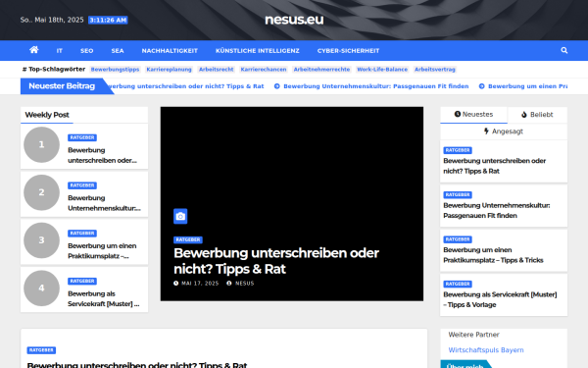The image size is (588, 368).
Task: Go to the home page icon
Action: pyautogui.click(x=34, y=50)
